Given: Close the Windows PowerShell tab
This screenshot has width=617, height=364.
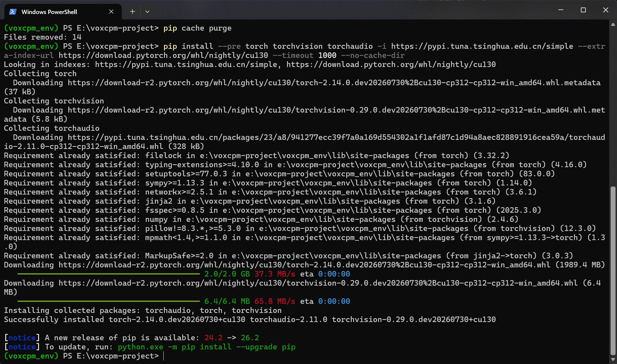Looking at the screenshot, I should click(x=111, y=12).
